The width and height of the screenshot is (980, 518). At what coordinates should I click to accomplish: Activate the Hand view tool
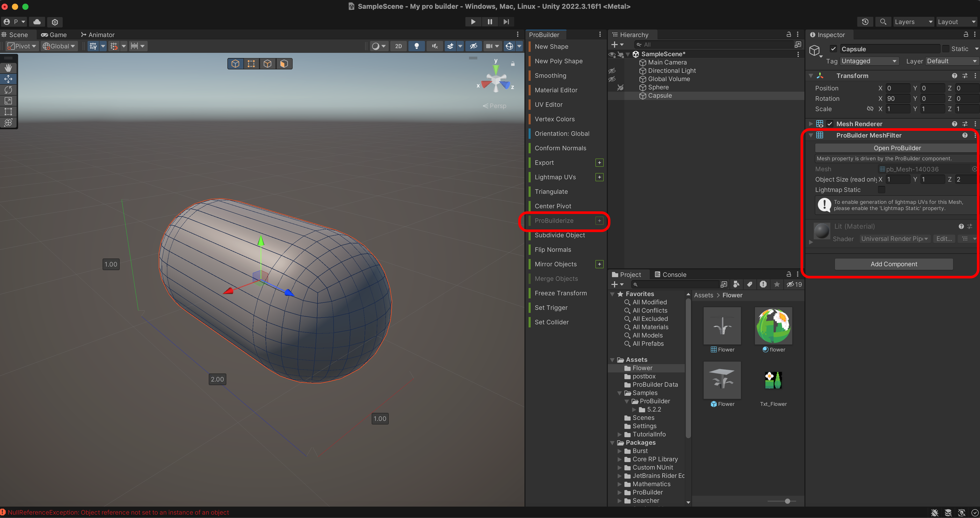[8, 68]
